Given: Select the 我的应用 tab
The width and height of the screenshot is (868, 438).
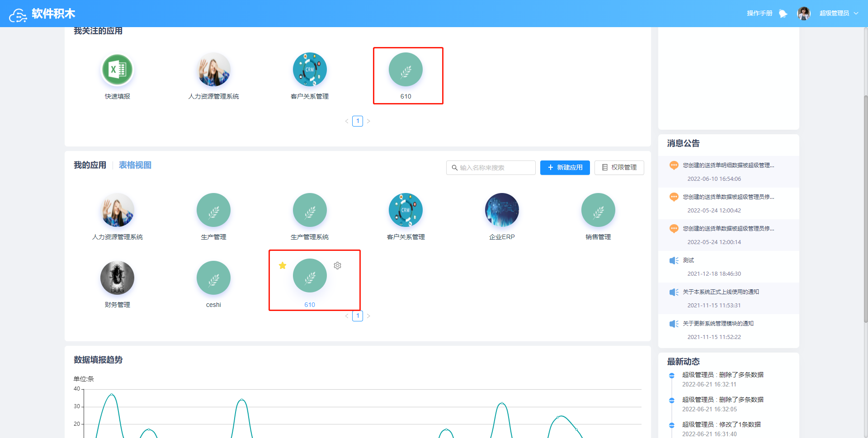Looking at the screenshot, I should coord(90,165).
